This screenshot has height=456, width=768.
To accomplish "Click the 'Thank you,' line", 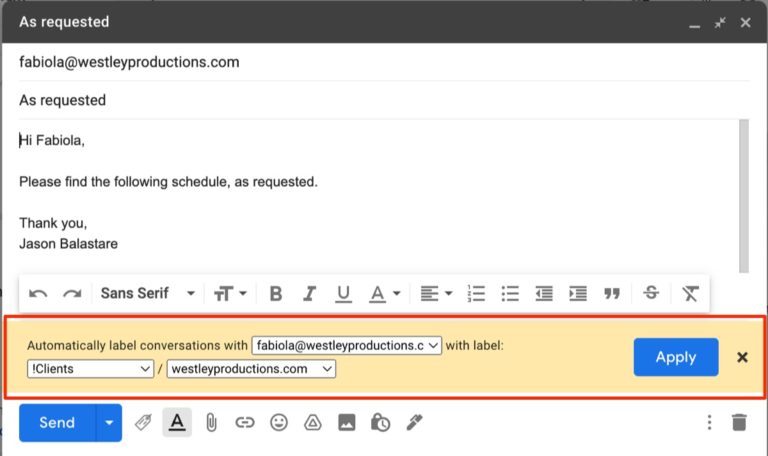I will click(x=53, y=223).
